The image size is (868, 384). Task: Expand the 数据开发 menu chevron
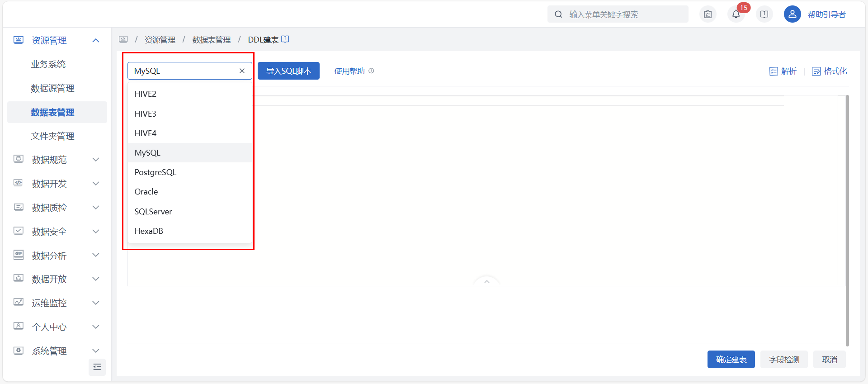[95, 183]
